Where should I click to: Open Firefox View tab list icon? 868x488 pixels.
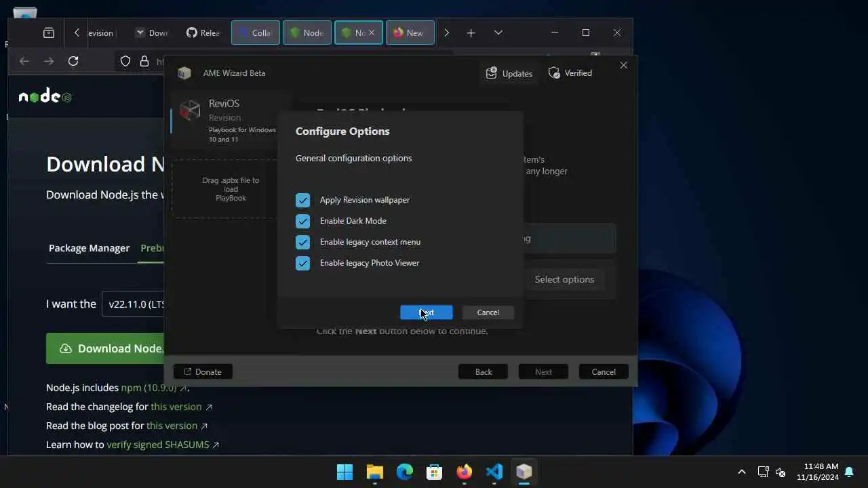[x=49, y=33]
